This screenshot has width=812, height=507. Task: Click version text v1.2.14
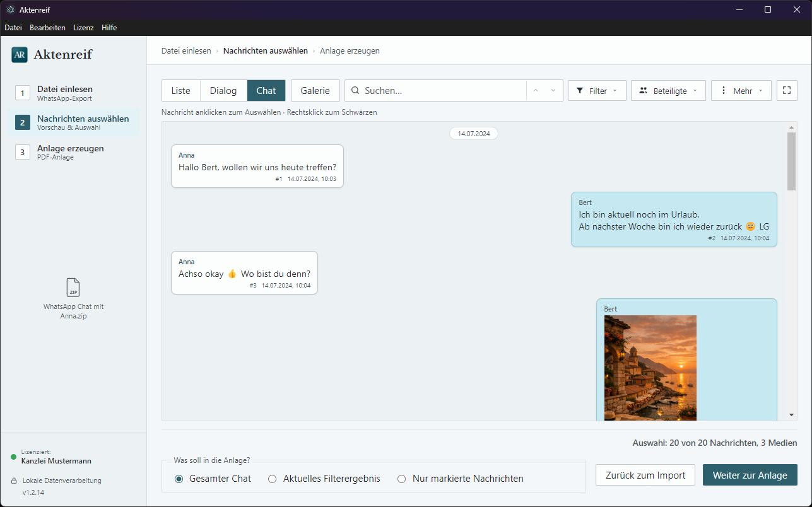(33, 492)
